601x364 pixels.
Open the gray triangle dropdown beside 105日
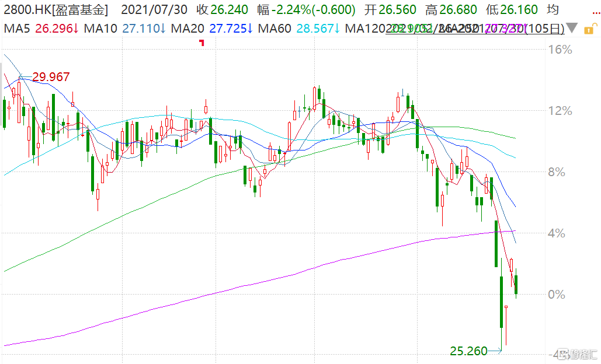pyautogui.click(x=573, y=28)
